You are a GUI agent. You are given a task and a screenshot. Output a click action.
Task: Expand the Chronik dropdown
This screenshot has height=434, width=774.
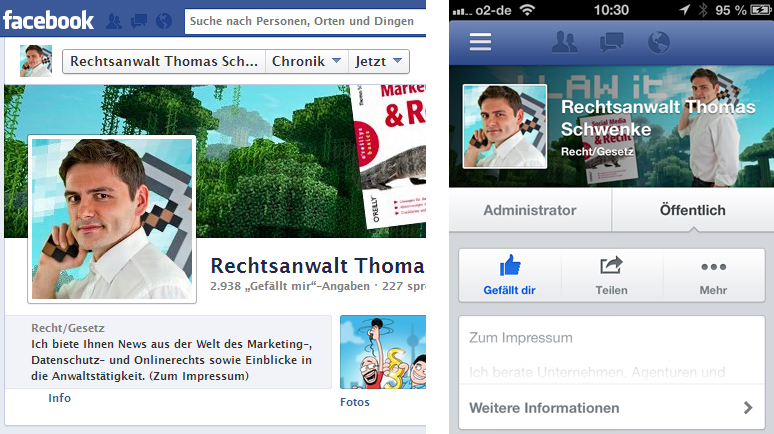(x=307, y=61)
